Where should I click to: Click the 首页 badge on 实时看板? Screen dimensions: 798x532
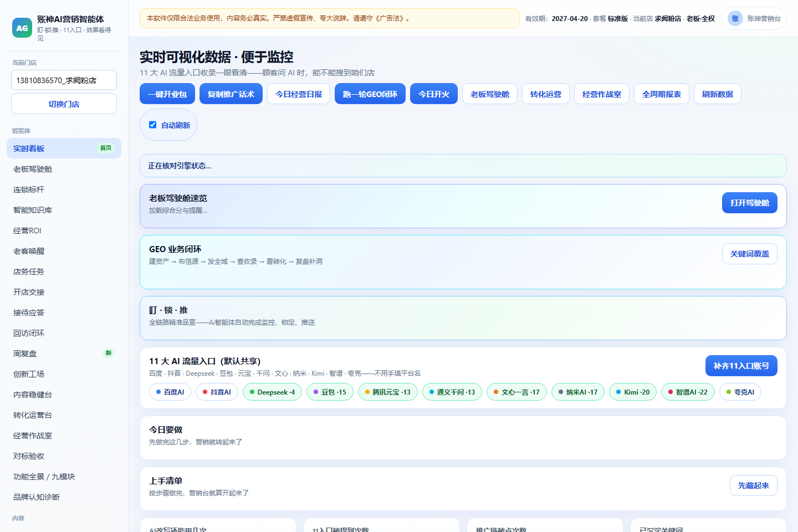pos(106,148)
